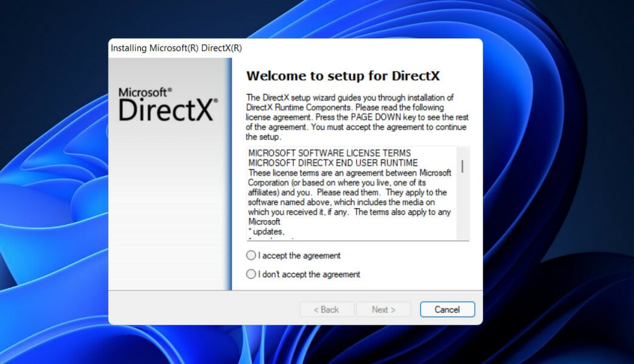Click the Back button
Image resolution: width=634 pixels, height=364 pixels.
(327, 309)
